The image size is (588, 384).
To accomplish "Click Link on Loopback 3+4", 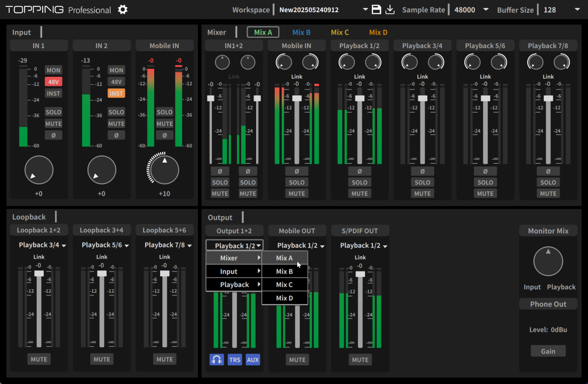I will pos(101,257).
